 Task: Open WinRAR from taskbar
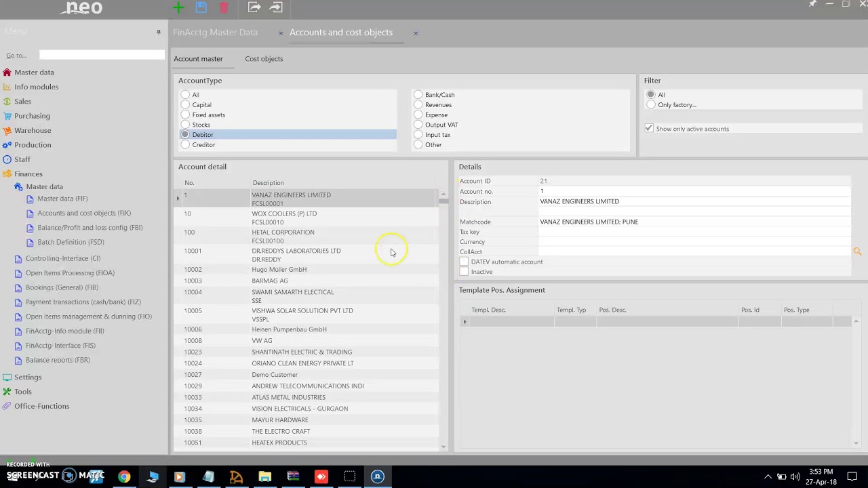(293, 476)
